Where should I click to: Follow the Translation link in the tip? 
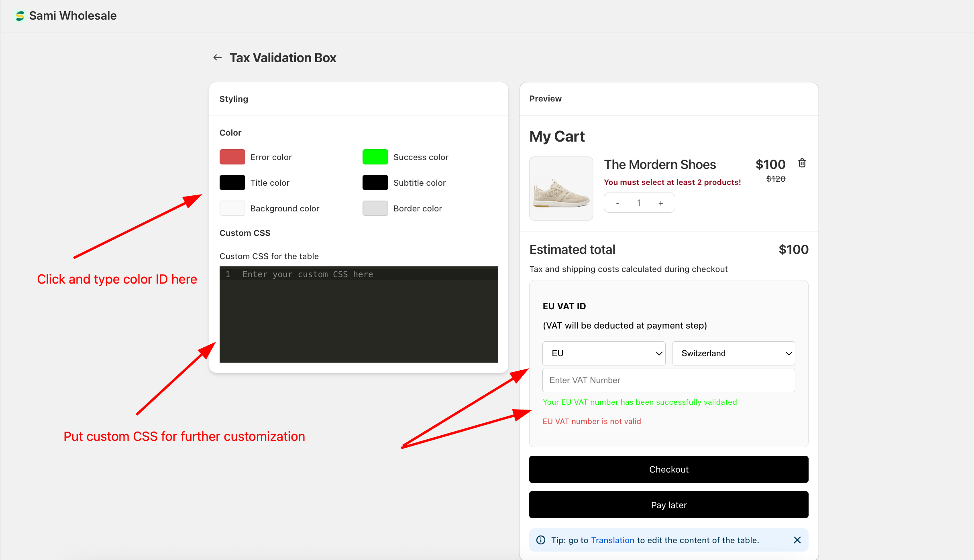612,540
